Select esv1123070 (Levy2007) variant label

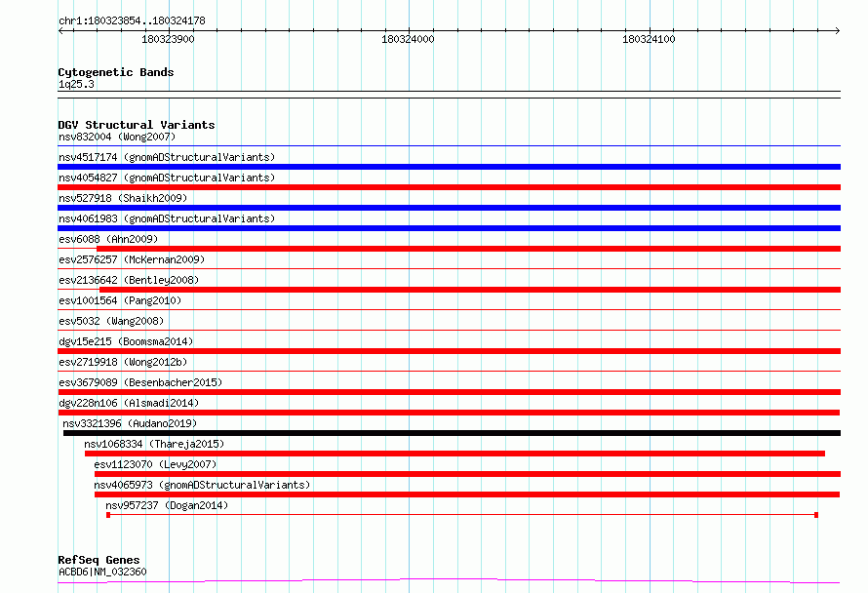coord(155,464)
